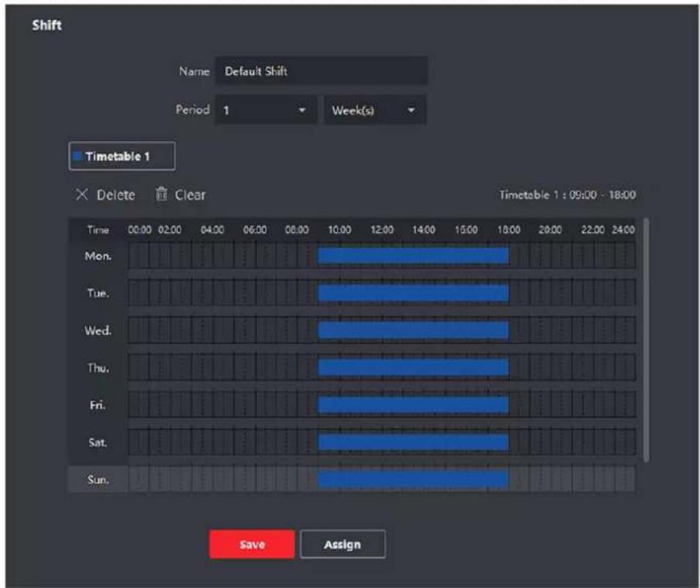
Task: Click the 18:00 time header
Action: [x=509, y=229]
